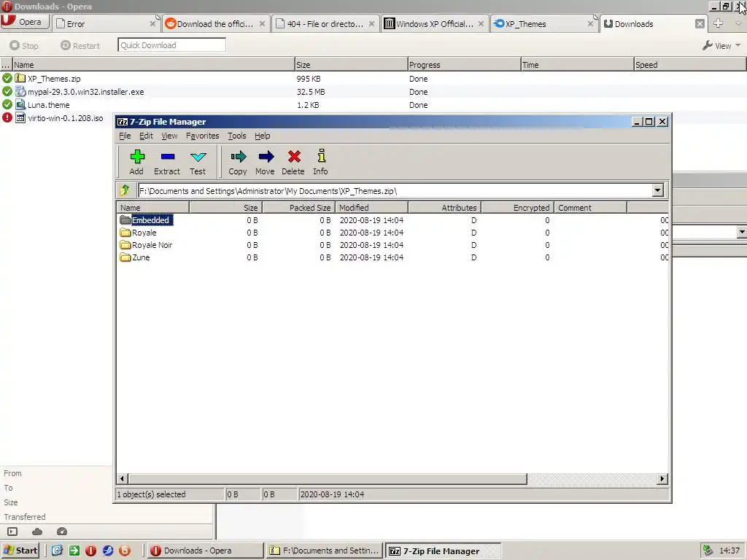
Task: Select the Royale folder
Action: (144, 233)
